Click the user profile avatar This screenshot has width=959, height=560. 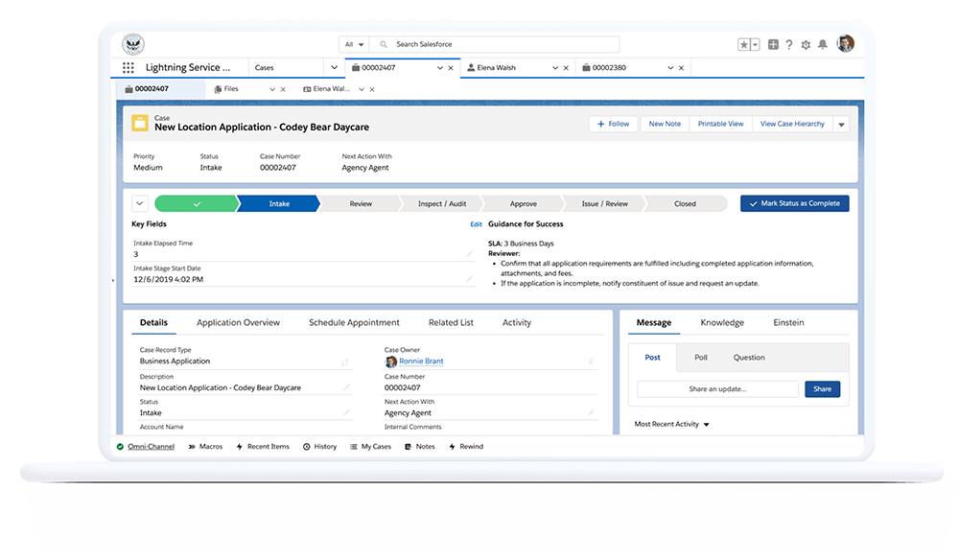click(x=845, y=44)
